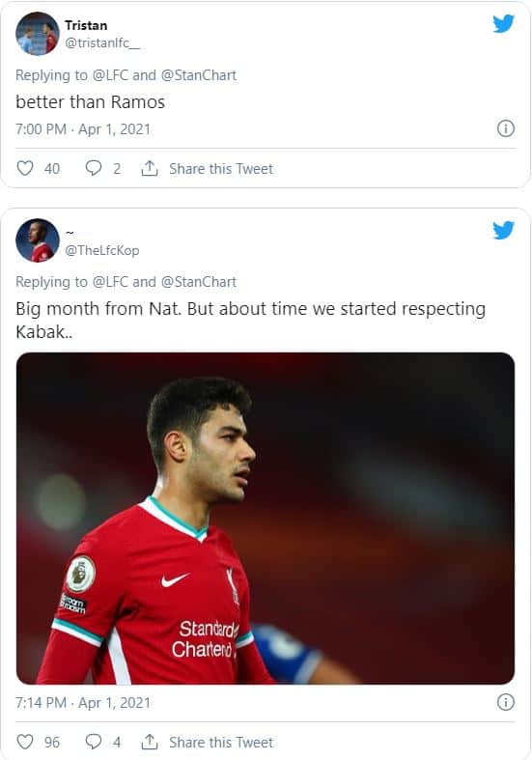Click the share arrow icon on Tristan's tweet

[150, 168]
